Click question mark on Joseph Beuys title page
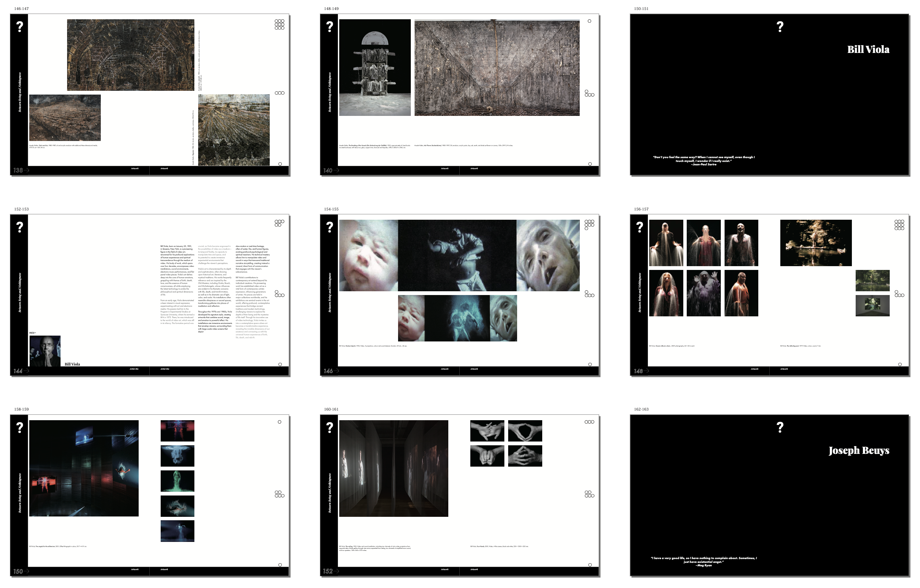The height and width of the screenshot is (588, 920). (780, 427)
